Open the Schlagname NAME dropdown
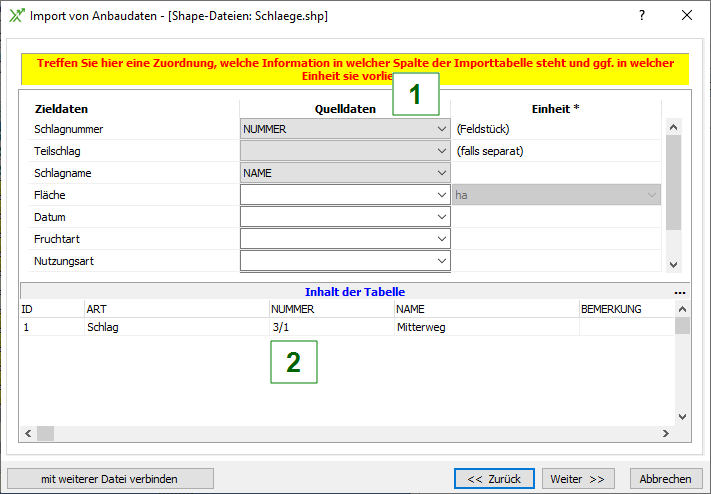This screenshot has height=494, width=711. 345,173
